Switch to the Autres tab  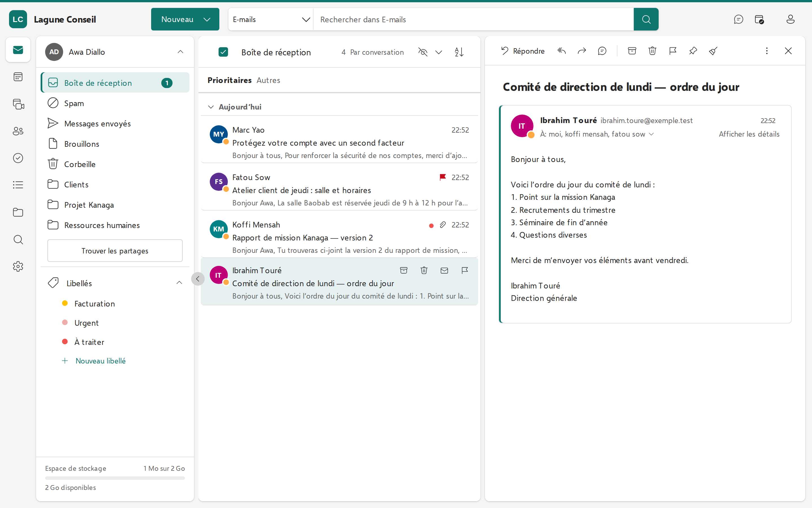tap(268, 80)
